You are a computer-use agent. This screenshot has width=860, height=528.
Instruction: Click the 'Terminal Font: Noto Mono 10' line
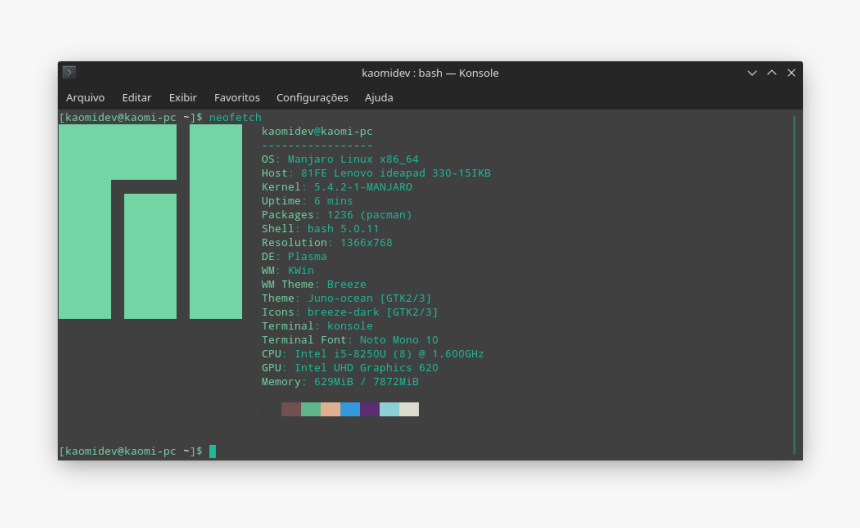pos(350,340)
